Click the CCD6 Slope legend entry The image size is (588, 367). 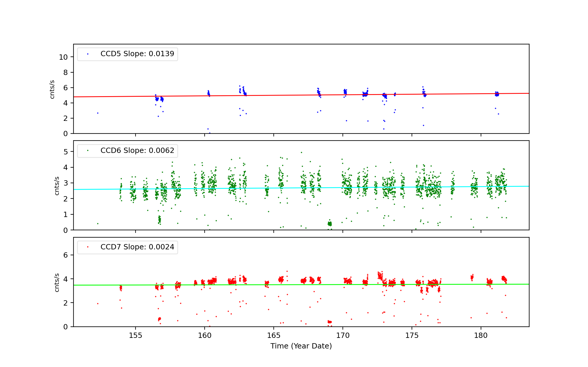[137, 151]
